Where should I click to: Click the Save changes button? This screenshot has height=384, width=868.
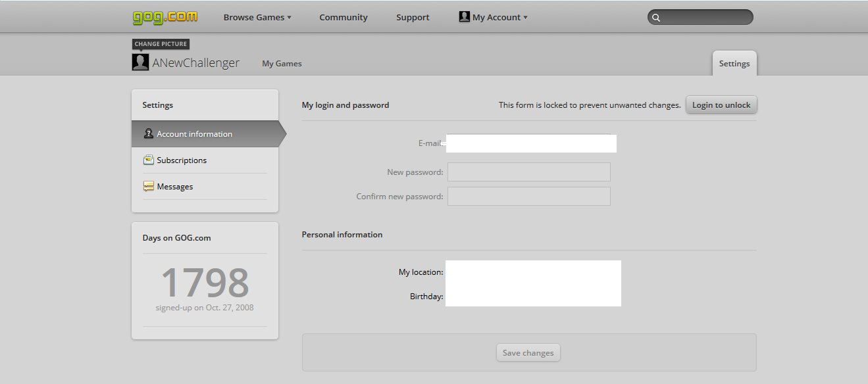pos(528,352)
